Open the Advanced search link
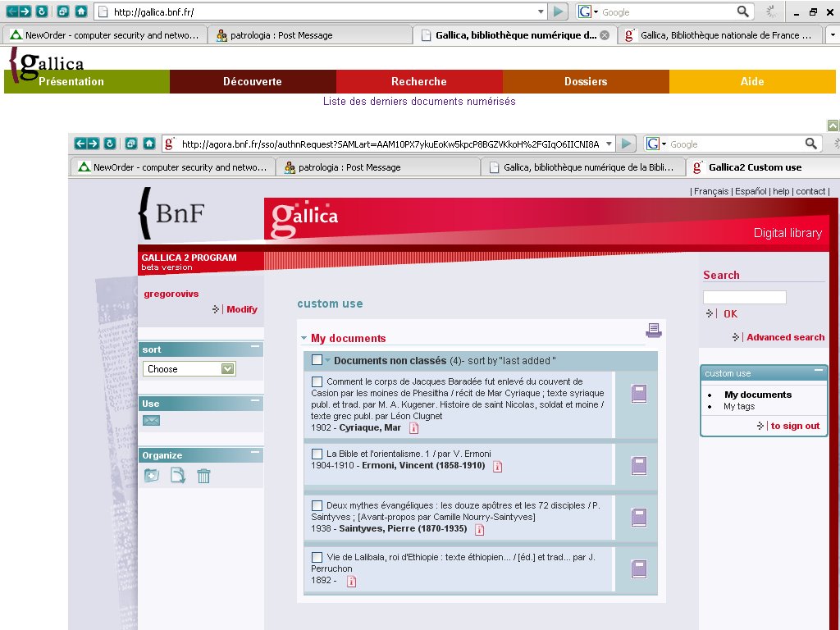Screen dimensions: 840x630 click(785, 337)
